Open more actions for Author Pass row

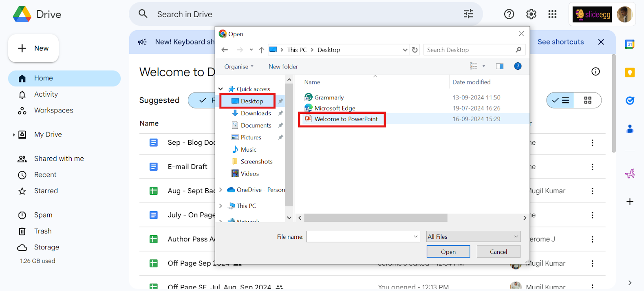coord(592,239)
